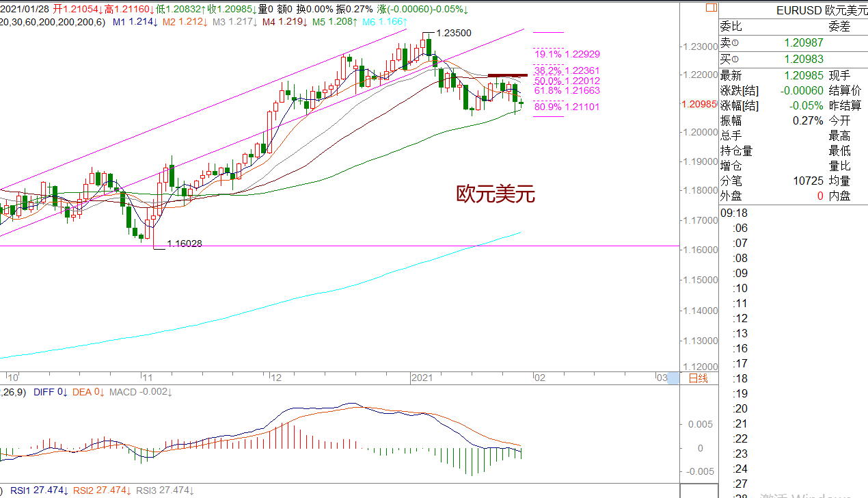Click the 19.1% 1.22929 Fibonacci level
The height and width of the screenshot is (498, 868).
click(x=567, y=54)
